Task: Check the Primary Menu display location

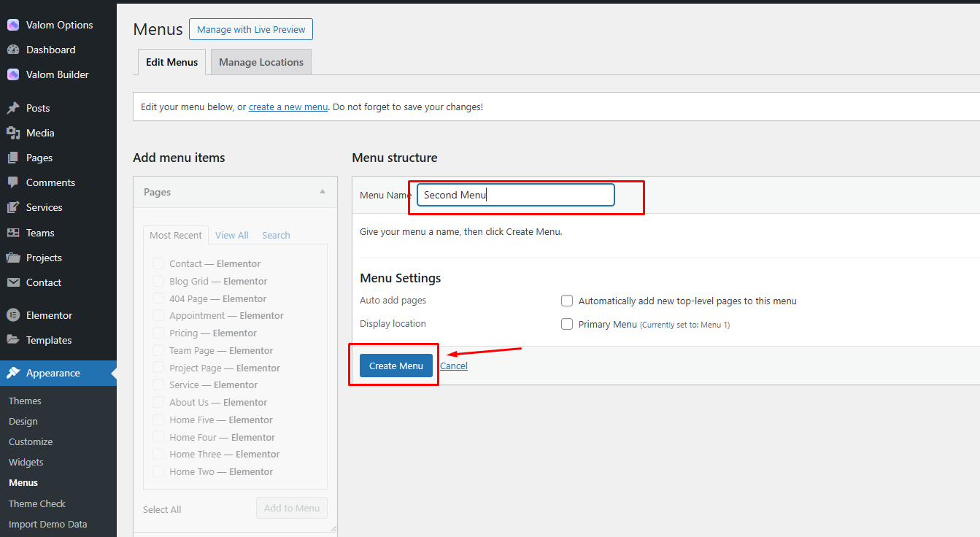Action: pos(567,324)
